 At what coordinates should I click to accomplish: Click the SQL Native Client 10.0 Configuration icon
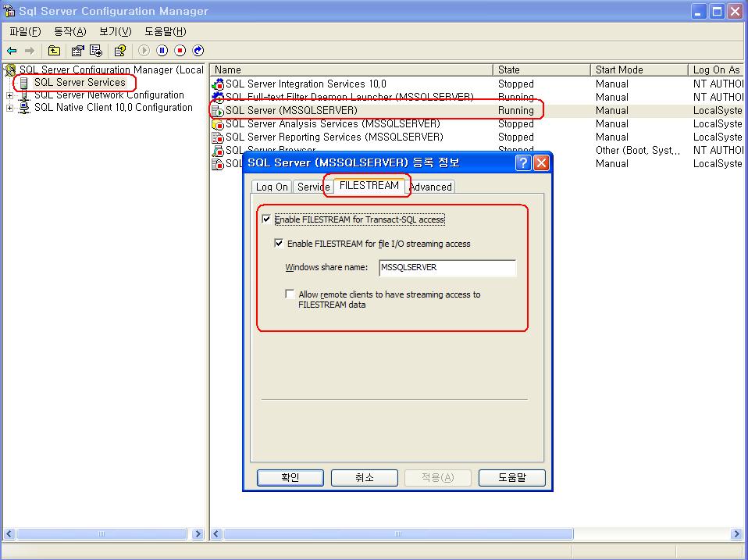pyautogui.click(x=24, y=108)
